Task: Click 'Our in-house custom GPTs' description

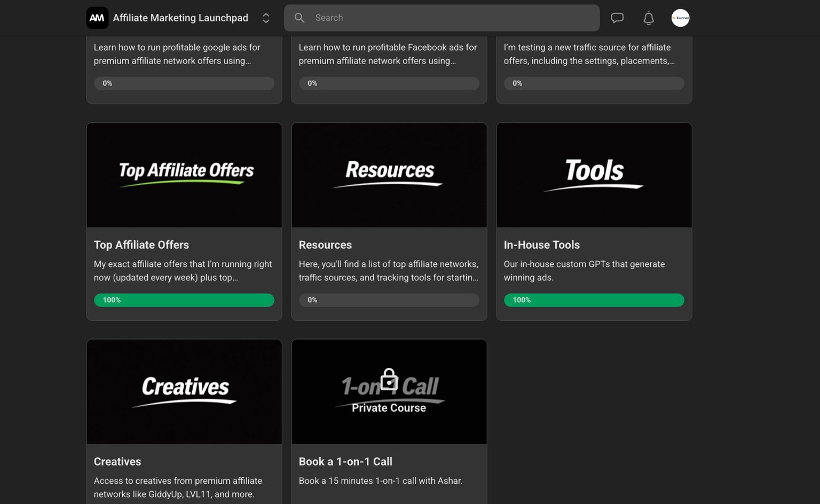Action: [x=585, y=271]
